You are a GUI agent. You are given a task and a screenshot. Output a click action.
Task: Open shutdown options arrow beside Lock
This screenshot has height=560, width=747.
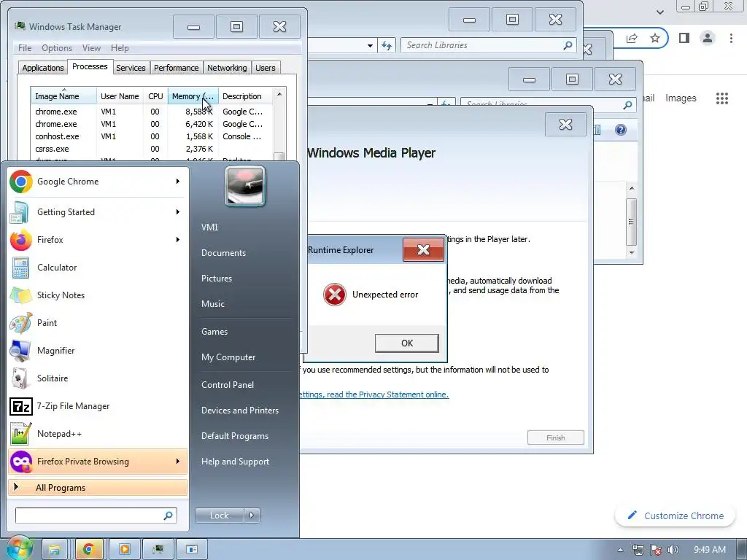pos(252,516)
